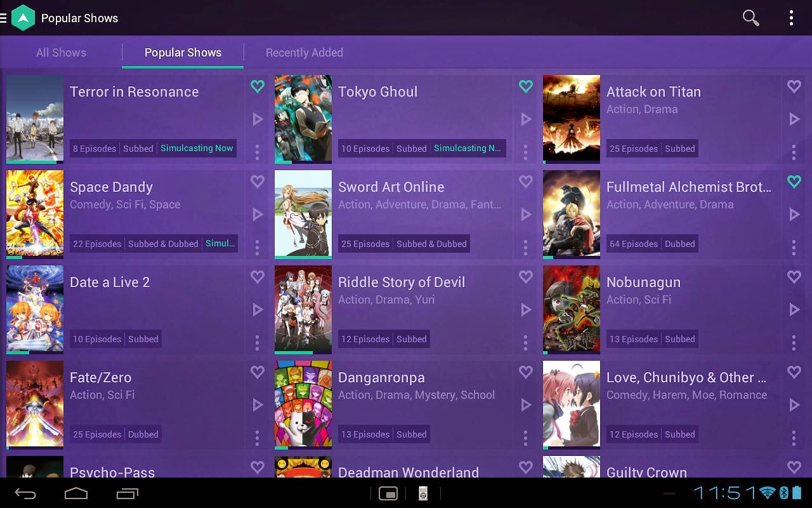Tap Tokyo Ghoul cover thumbnail

click(303, 119)
